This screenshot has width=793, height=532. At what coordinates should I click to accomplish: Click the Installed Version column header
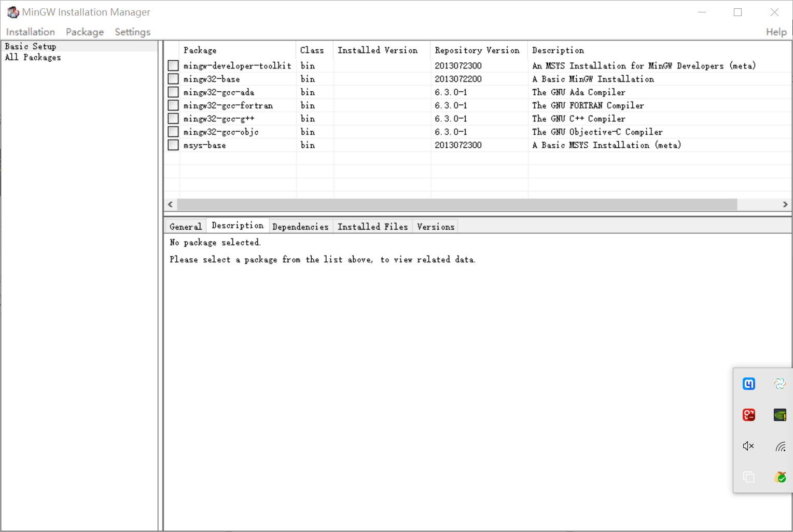pos(382,50)
